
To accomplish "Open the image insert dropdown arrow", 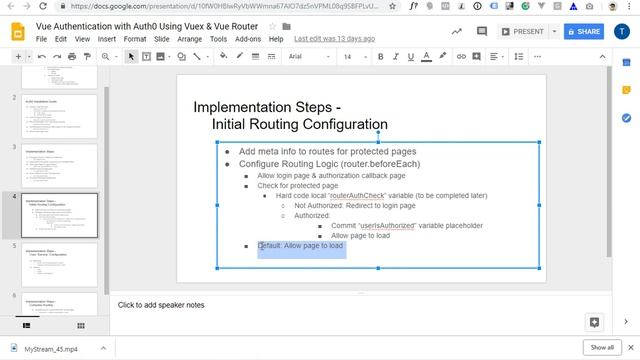I will (169, 57).
